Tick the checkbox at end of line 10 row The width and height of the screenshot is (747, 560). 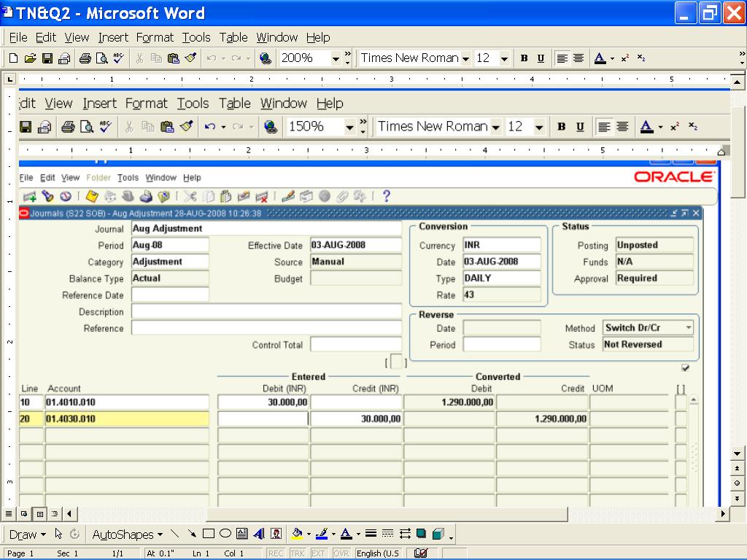click(x=680, y=402)
